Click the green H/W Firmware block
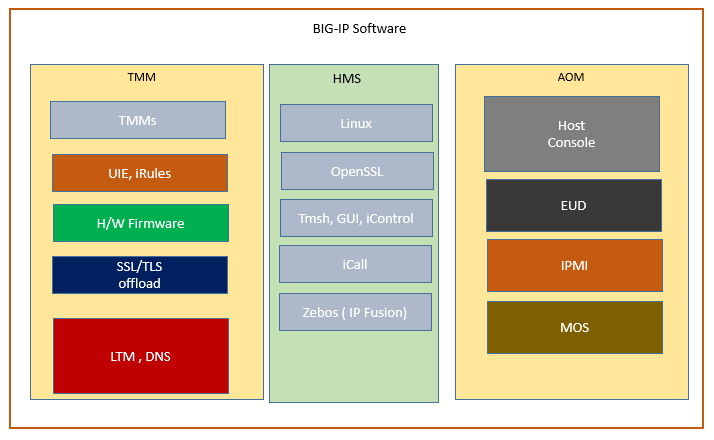Image resolution: width=714 pixels, height=440 pixels. pos(141,223)
